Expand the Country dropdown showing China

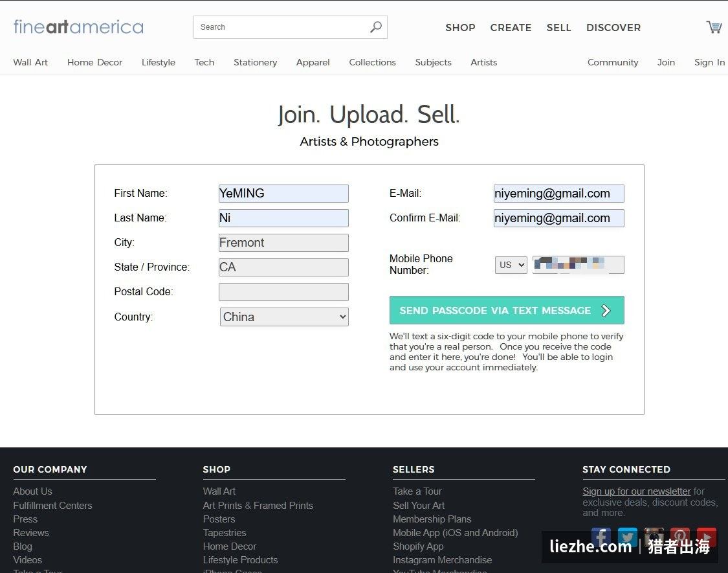284,317
